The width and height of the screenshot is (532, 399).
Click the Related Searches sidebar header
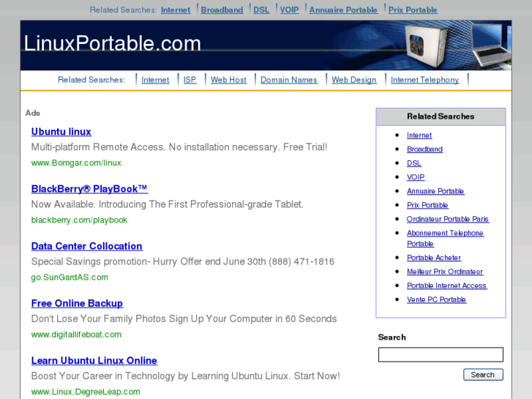(441, 116)
